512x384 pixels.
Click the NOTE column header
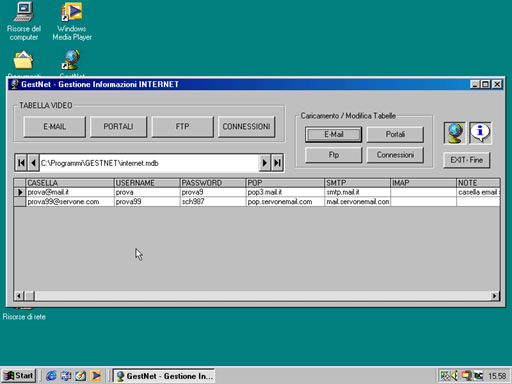[478, 183]
